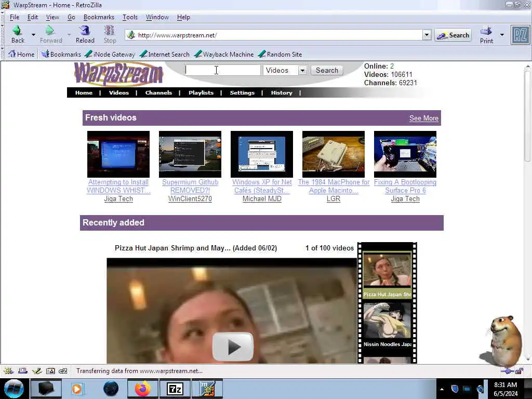Click the WarpStream search text box
The width and height of the screenshot is (532, 399).
pyautogui.click(x=222, y=70)
